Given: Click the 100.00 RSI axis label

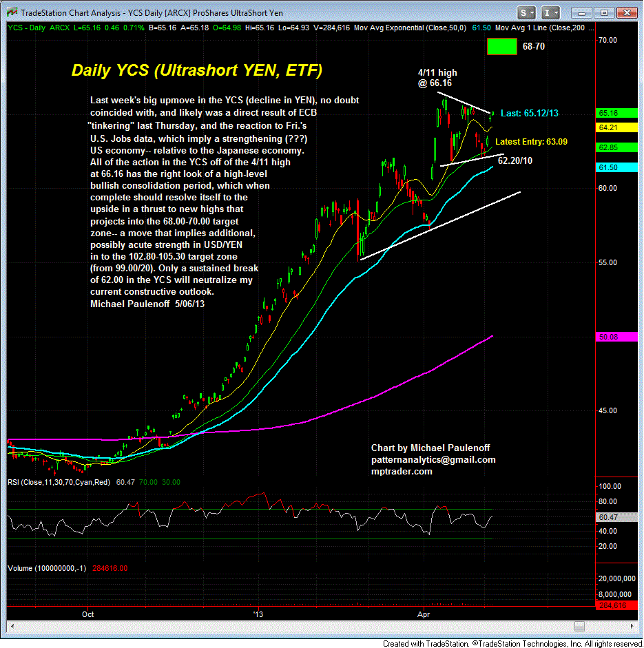Looking at the screenshot, I should coord(610,486).
